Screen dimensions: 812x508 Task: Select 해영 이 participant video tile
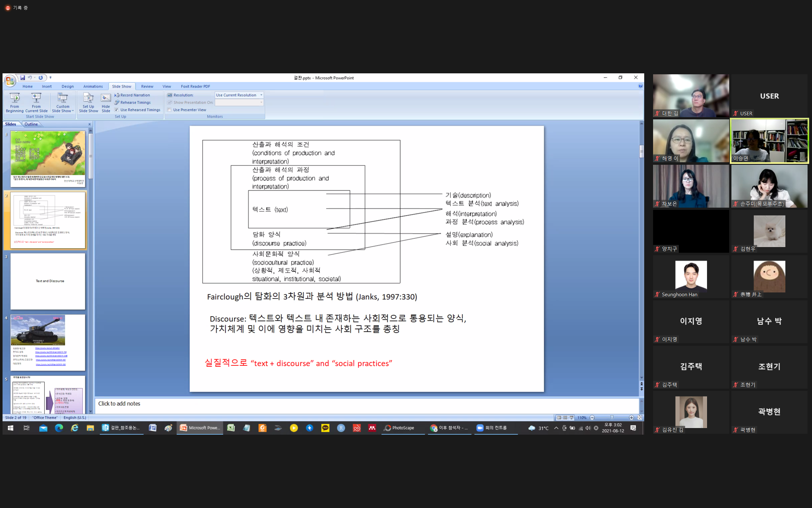(x=691, y=141)
